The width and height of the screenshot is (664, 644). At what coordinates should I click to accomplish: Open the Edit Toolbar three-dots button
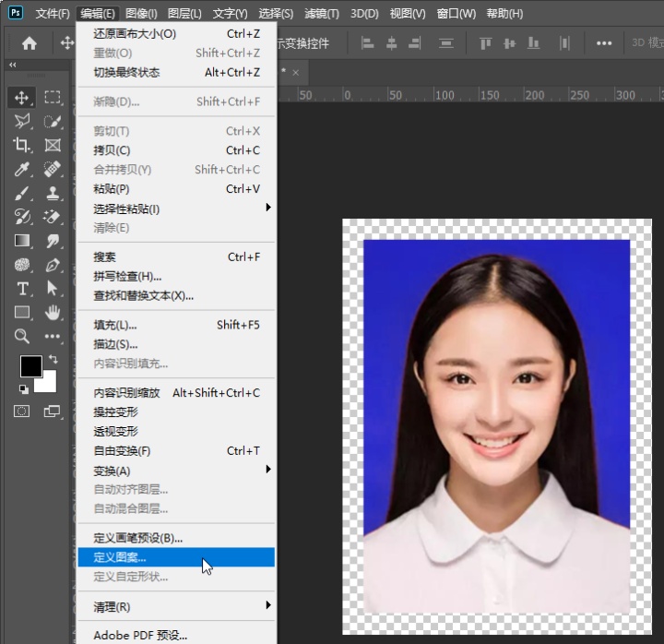point(53,337)
